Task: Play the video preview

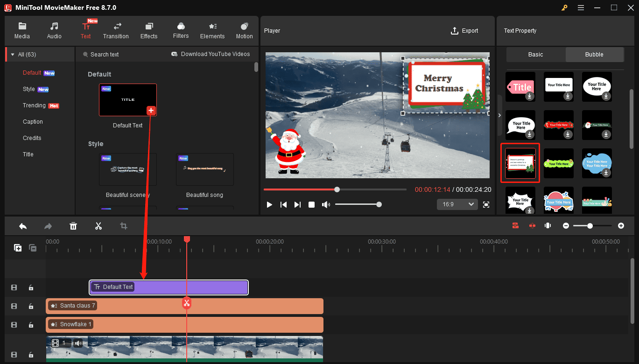Action: 269,204
